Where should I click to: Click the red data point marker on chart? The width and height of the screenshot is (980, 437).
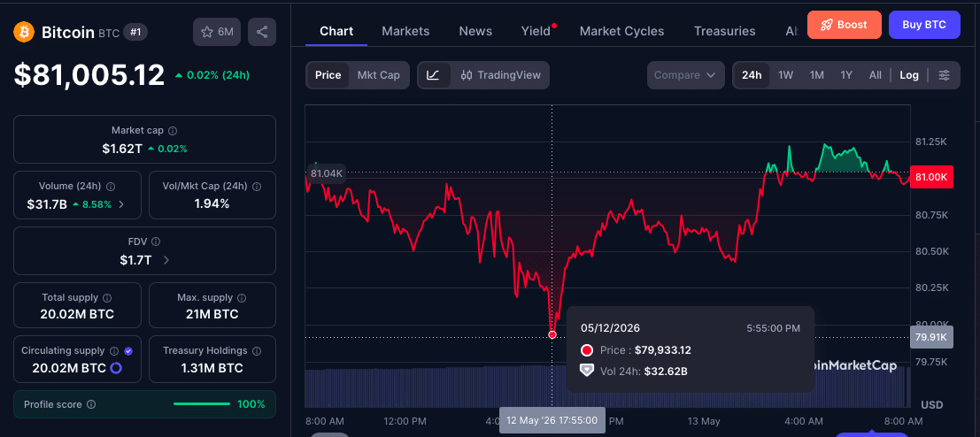[x=552, y=334]
